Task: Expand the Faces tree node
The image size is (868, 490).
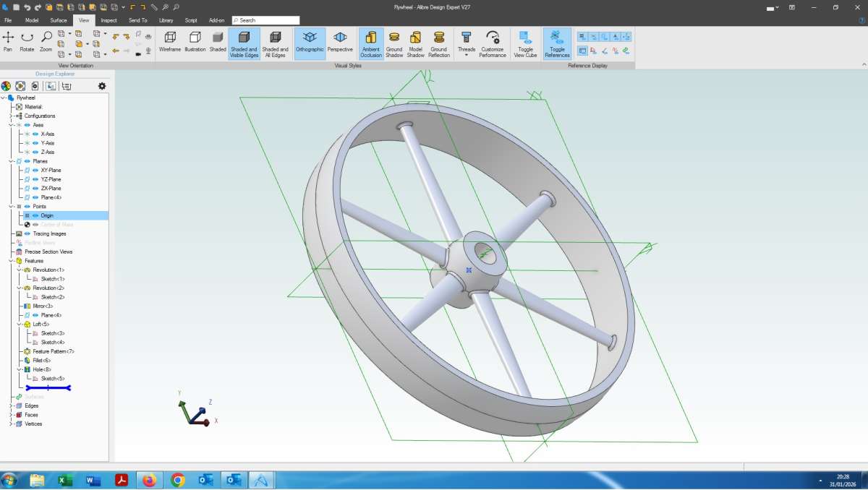Action: pos(11,415)
